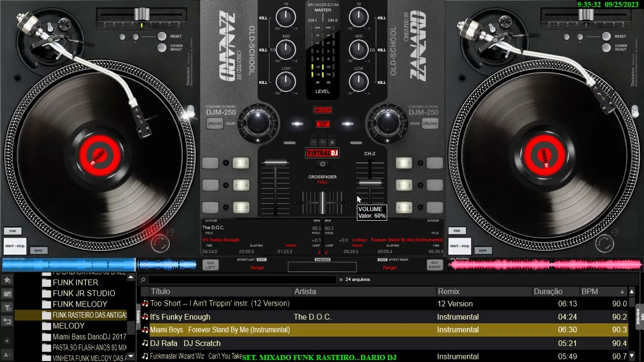
Task: Click the X button under Sandbox
Action: pos(332,142)
